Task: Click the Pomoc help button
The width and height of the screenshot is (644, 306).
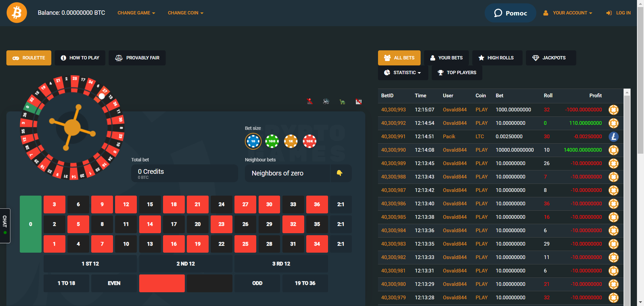Action: pyautogui.click(x=510, y=13)
